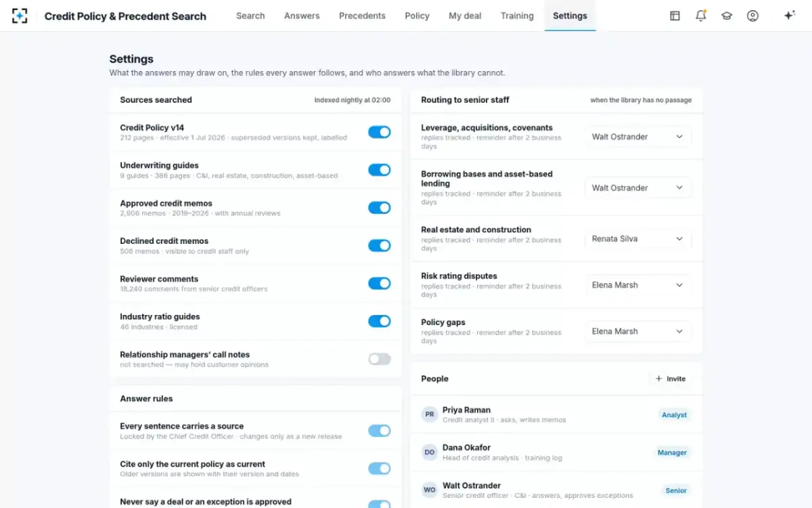The image size is (812, 508).
Task: Click 'when the library has no passage' note
Action: pyautogui.click(x=641, y=100)
